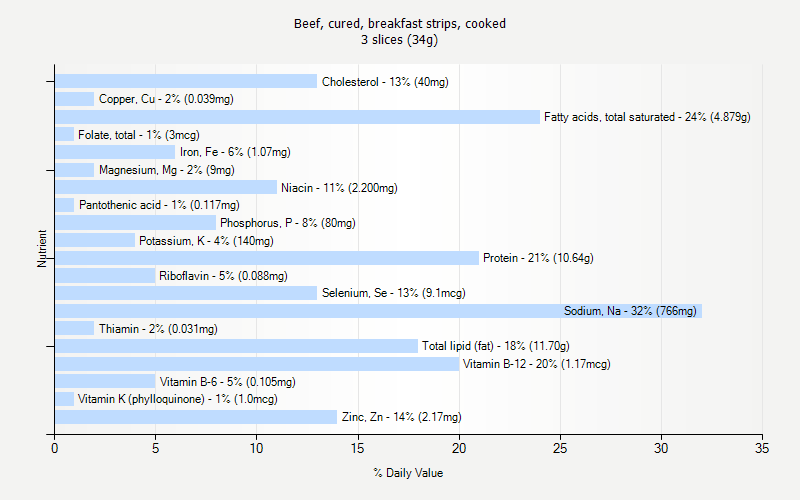
Task: Select the Vitamin B-12 bar
Action: [257, 364]
